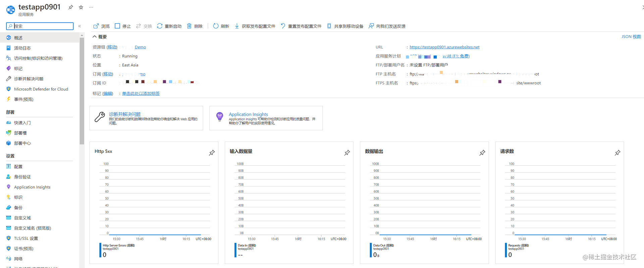Open 配置 sidebar item
Screen dimensions: 644x268
coord(40,167)
